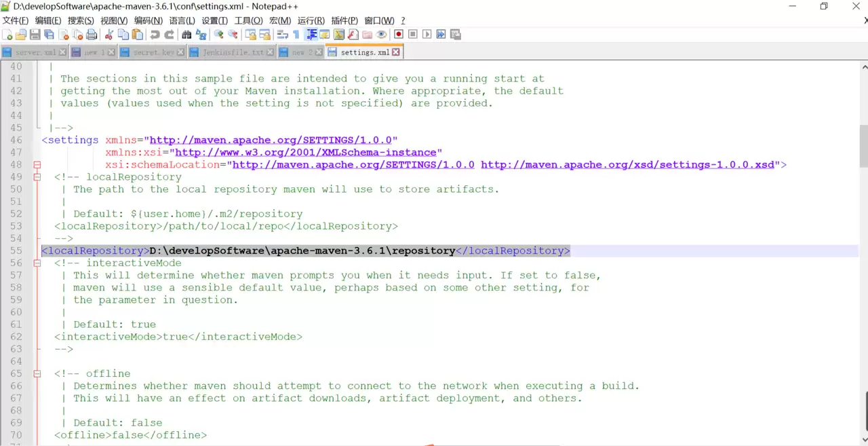Paste from the clipboard with the toolbar icon

tap(137, 35)
